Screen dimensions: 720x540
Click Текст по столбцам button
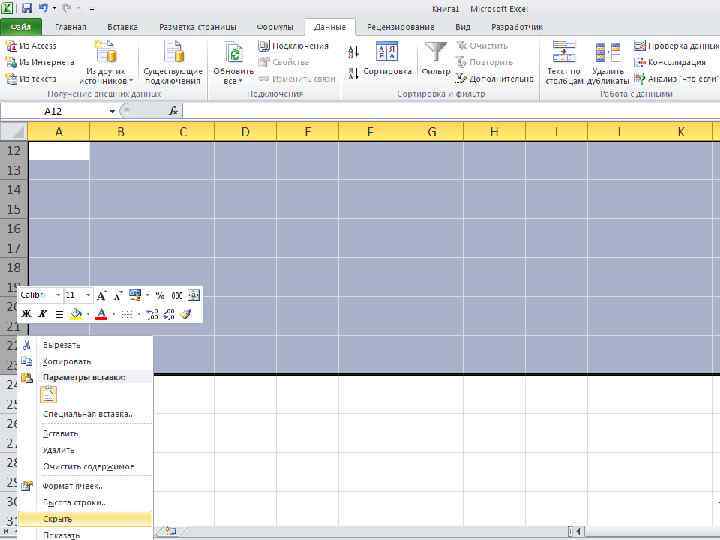coord(564,63)
